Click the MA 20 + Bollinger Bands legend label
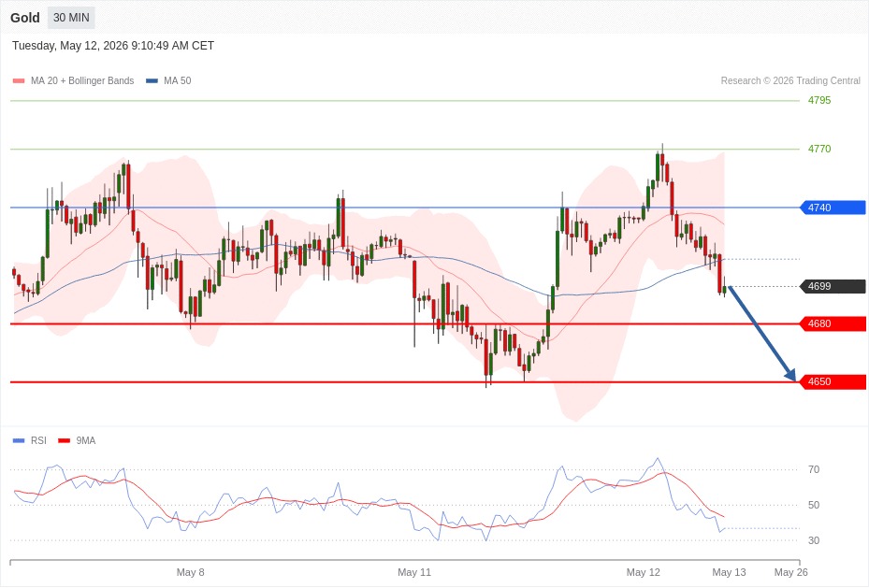This screenshot has width=869, height=588. [x=82, y=80]
